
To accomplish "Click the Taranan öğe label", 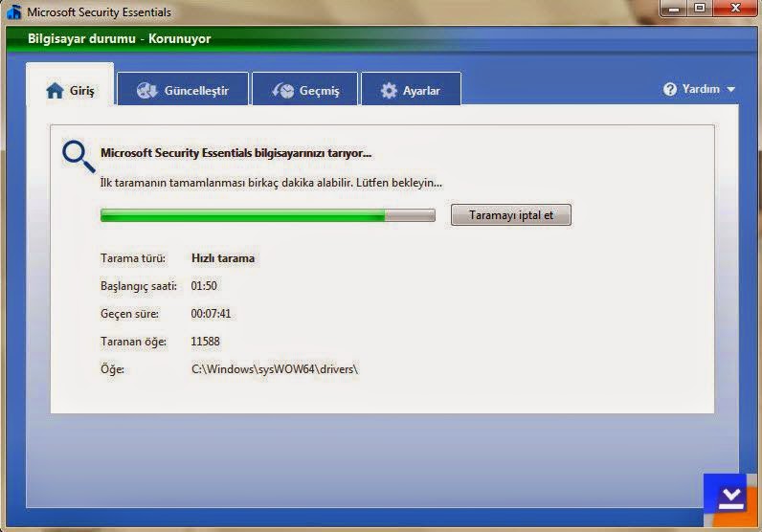I will pyautogui.click(x=133, y=342).
